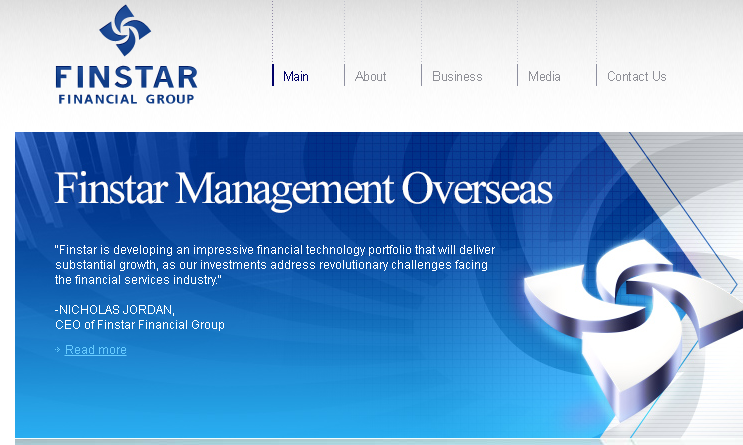The height and width of the screenshot is (445, 743).
Task: Navigate to Contact Us
Action: 636,76
